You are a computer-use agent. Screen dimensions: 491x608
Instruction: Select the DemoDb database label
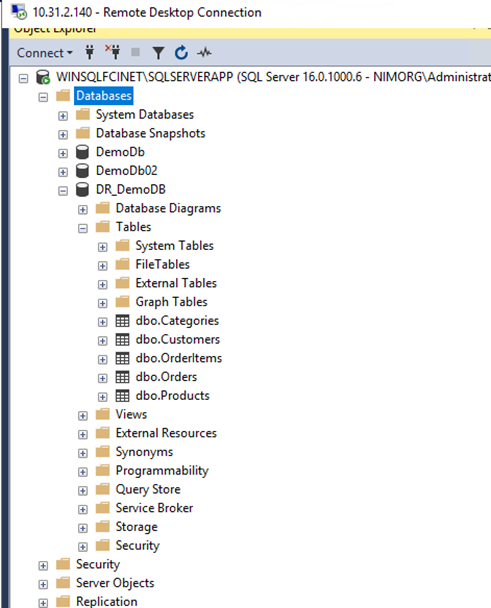120,152
